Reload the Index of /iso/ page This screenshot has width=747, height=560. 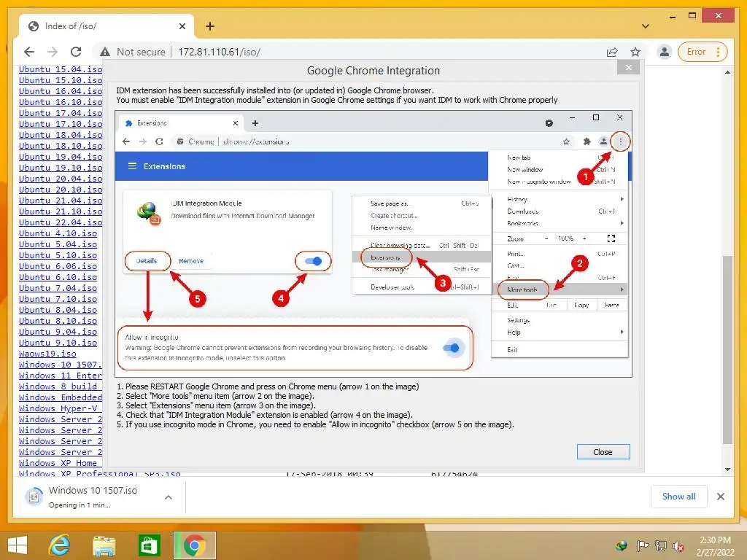(x=76, y=52)
